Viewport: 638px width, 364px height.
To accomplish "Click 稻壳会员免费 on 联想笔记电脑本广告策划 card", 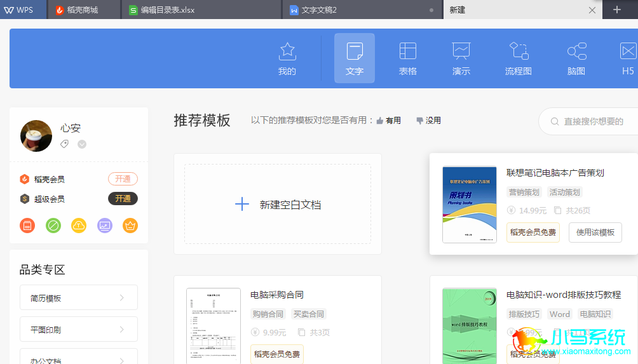I will pos(533,233).
